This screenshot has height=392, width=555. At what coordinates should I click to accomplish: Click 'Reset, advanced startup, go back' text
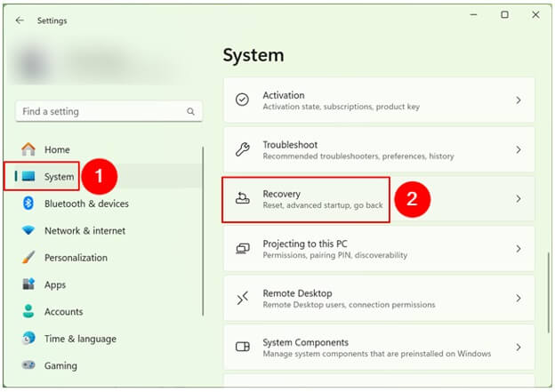click(323, 205)
